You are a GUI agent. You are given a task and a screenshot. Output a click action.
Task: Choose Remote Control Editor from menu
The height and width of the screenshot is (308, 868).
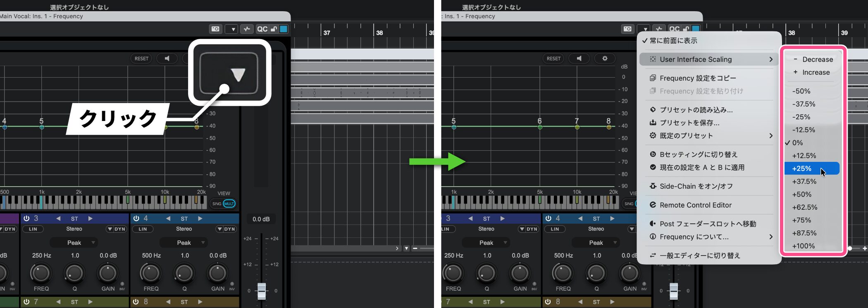coord(695,205)
